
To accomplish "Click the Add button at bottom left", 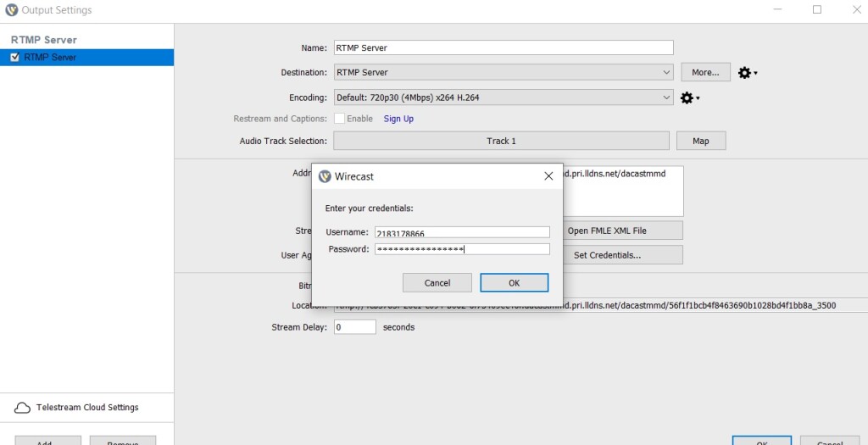I will (47, 441).
